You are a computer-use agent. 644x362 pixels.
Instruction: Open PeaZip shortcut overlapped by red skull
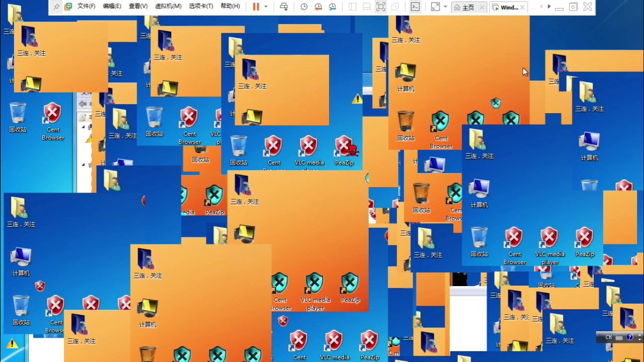(344, 150)
